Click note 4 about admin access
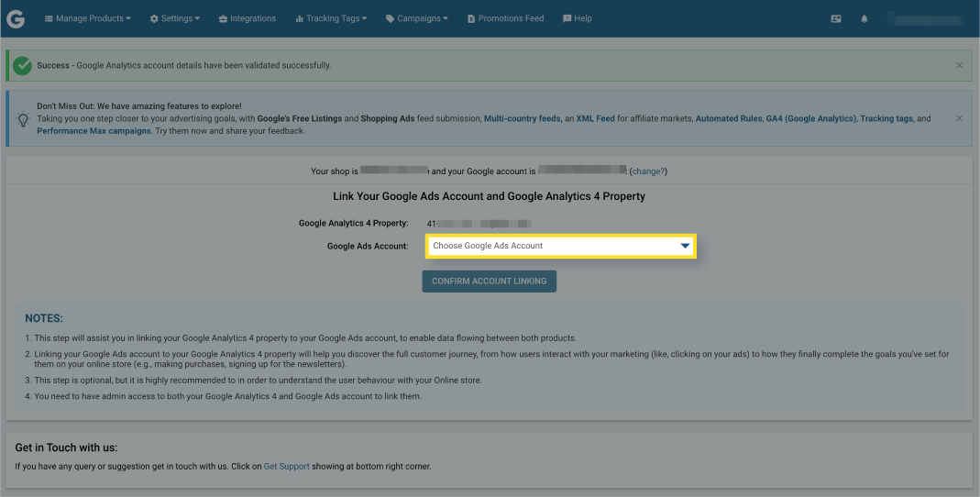980x497 pixels. coord(227,396)
